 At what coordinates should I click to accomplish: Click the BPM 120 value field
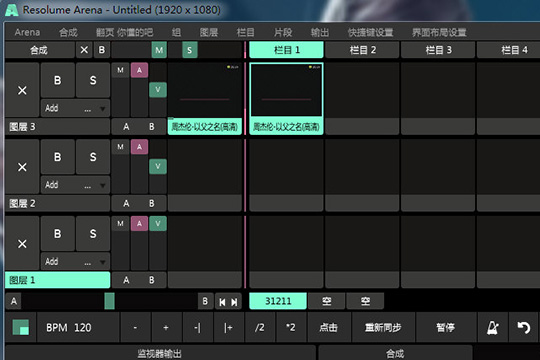(x=78, y=327)
